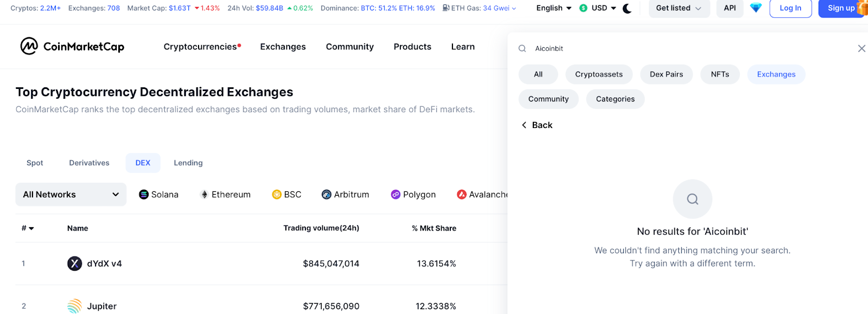868x314 pixels.
Task: Open the Community menu
Action: [x=350, y=47]
